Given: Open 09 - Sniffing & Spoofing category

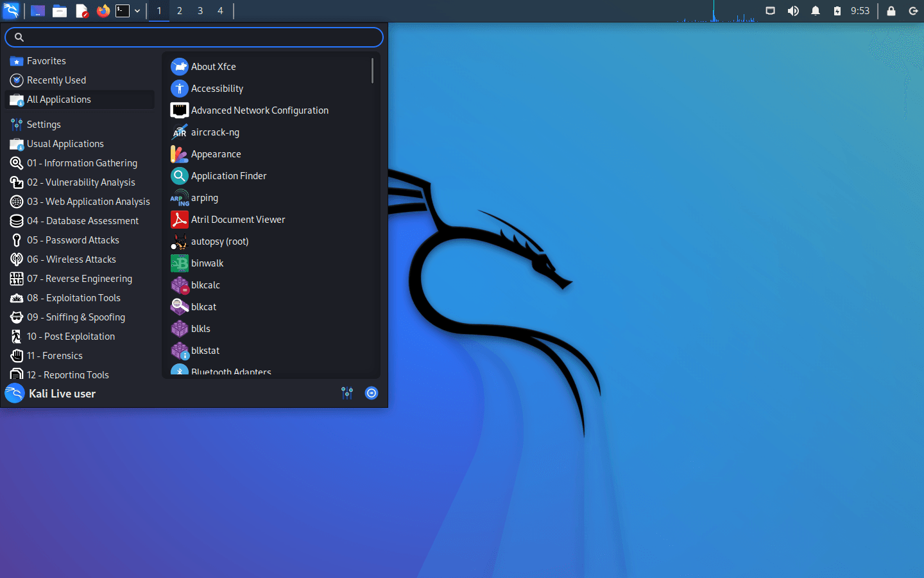Looking at the screenshot, I should coord(80,317).
